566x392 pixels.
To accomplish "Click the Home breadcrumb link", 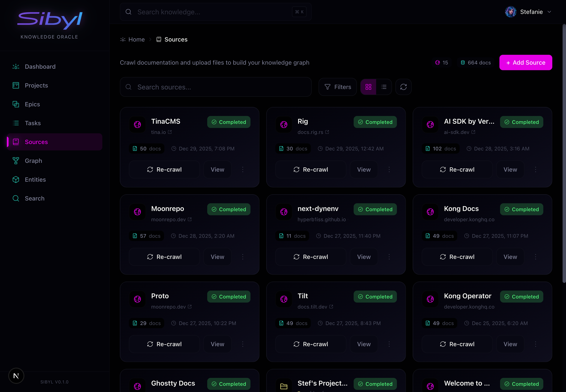I will coord(136,40).
